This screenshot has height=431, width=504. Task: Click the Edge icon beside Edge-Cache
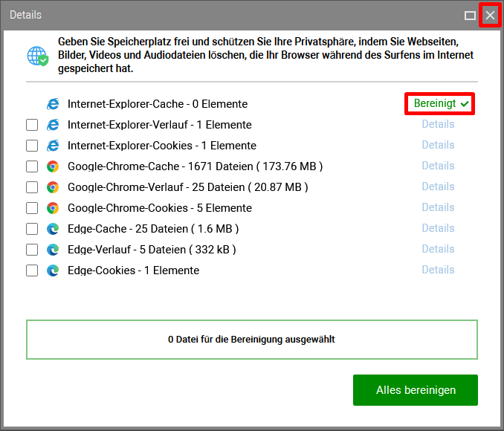pos(53,229)
